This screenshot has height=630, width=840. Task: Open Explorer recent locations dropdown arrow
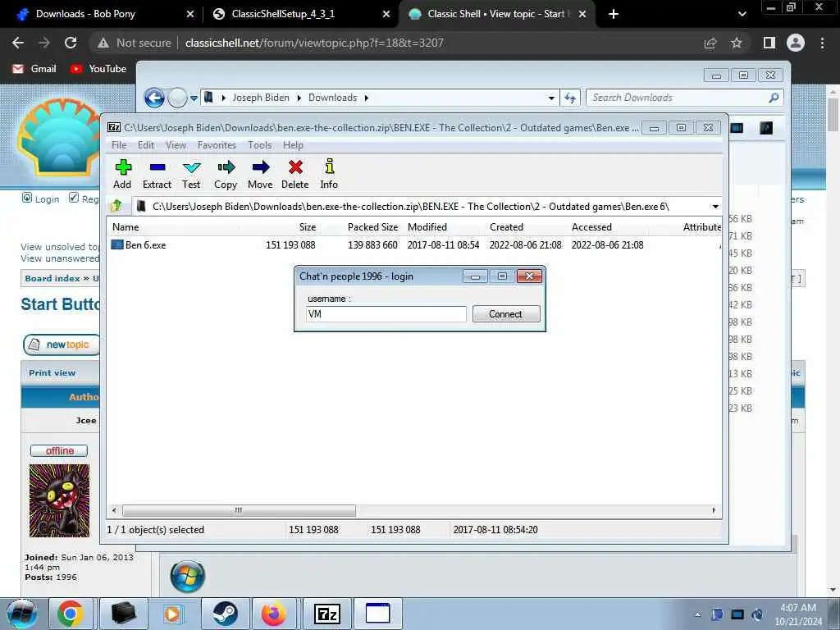[x=194, y=98]
